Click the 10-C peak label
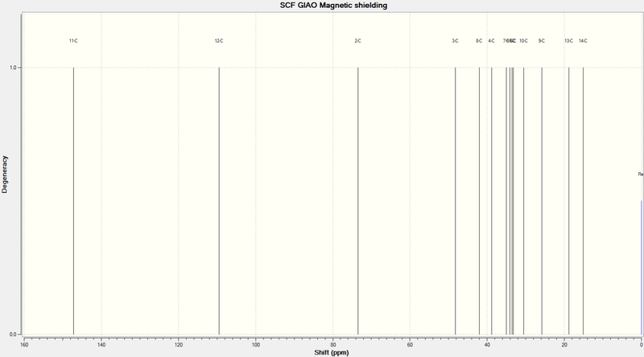 point(524,41)
